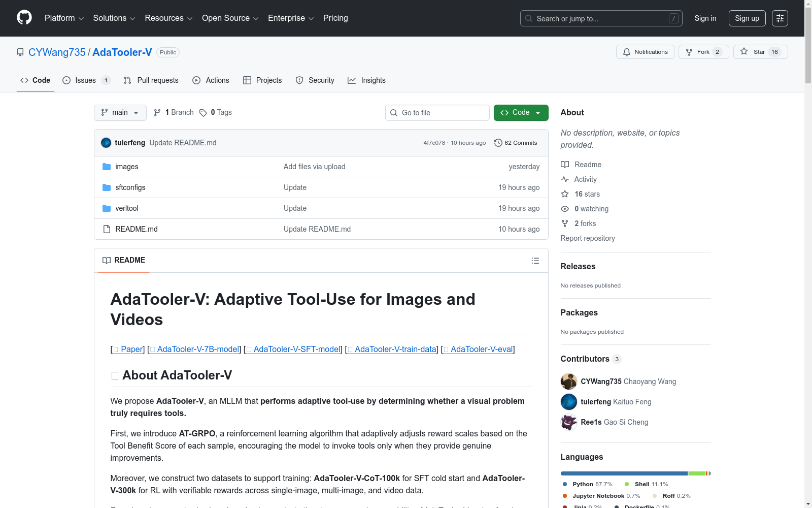Click the repository icon beside CYWang735

click(x=20, y=52)
